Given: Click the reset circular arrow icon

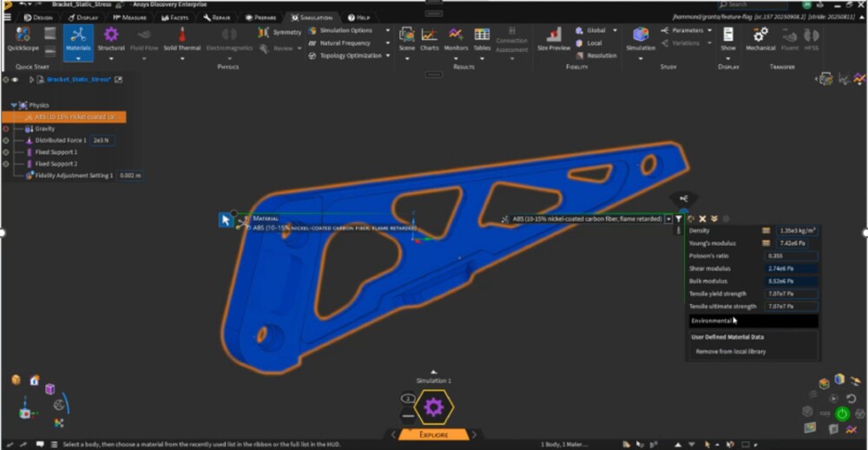Looking at the screenshot, I should tap(851, 399).
